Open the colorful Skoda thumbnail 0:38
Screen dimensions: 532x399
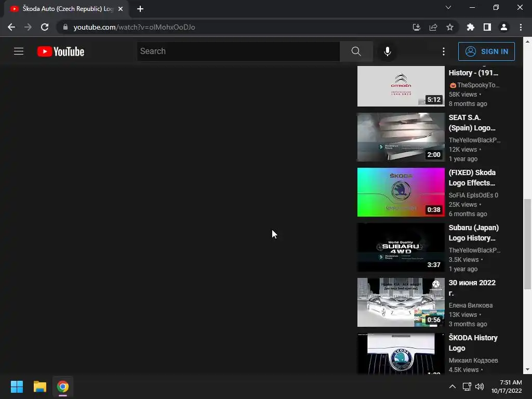pyautogui.click(x=401, y=192)
